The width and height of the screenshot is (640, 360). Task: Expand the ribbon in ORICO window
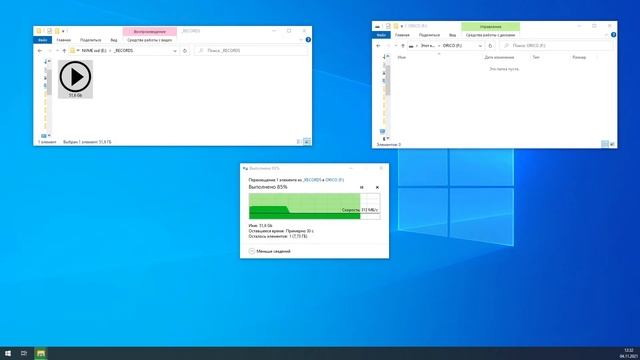607,35
